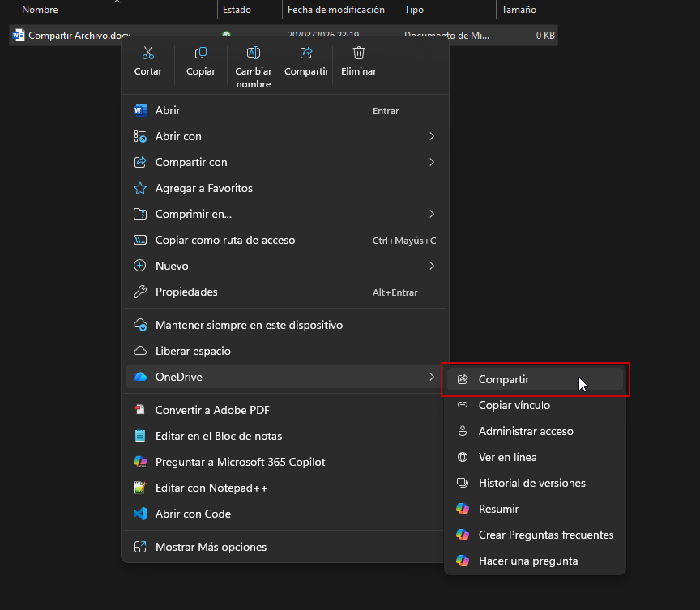
Task: Click Preguntar a Microsoft 365 Copilot
Action: [240, 462]
